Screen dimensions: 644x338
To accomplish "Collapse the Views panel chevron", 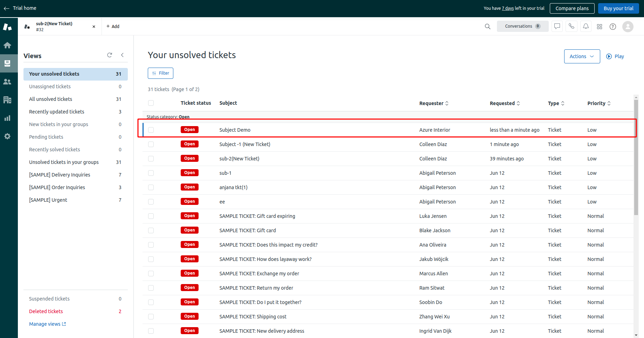I will 122,55.
